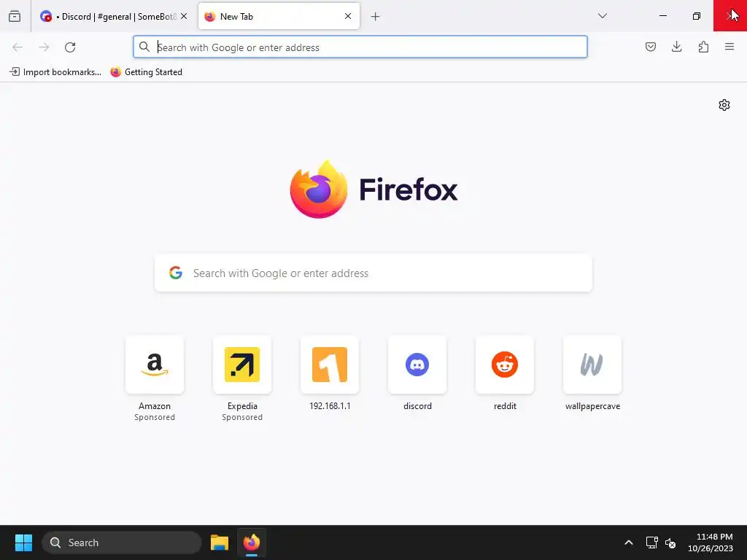Reload the current page
The height and width of the screenshot is (560, 747).
pos(70,47)
